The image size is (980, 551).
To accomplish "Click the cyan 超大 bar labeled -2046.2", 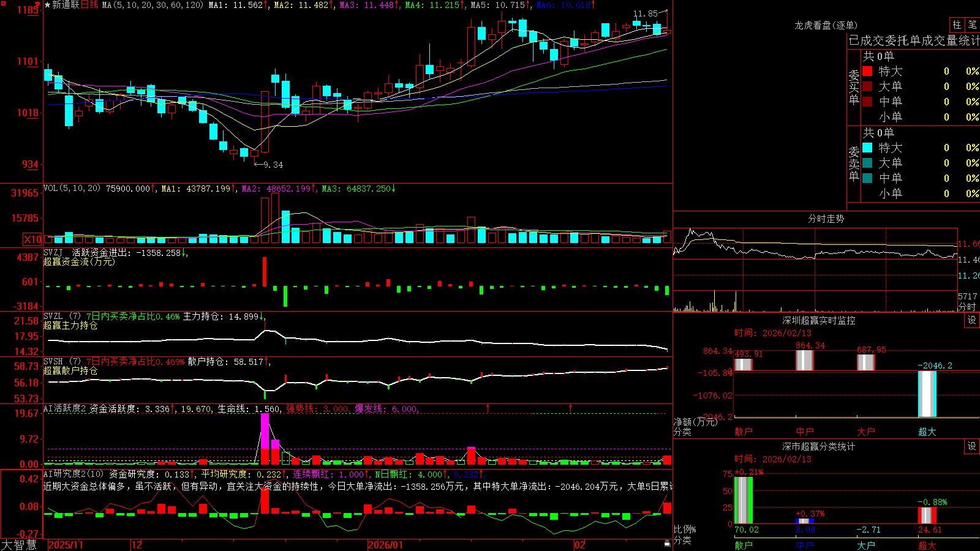I will point(927,394).
